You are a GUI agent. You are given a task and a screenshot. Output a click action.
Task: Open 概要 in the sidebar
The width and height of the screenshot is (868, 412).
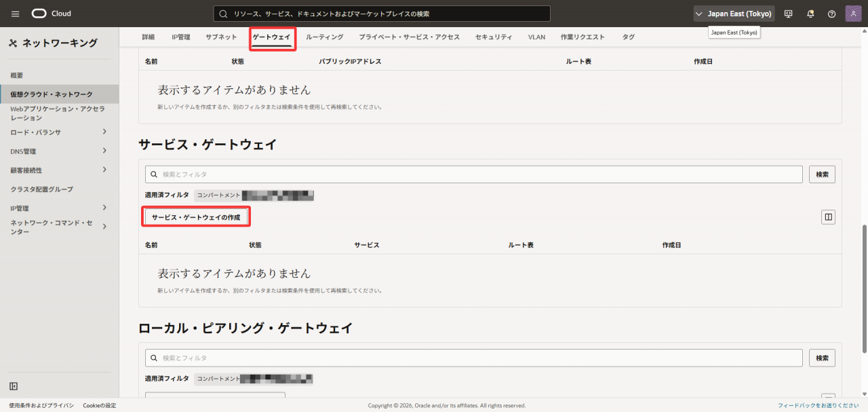click(17, 75)
